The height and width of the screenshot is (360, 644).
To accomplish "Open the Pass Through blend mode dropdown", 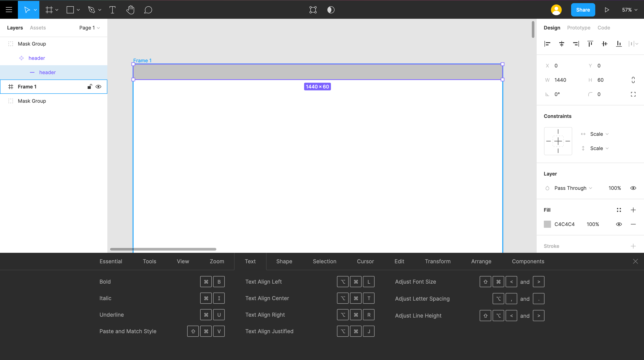I will (x=573, y=188).
